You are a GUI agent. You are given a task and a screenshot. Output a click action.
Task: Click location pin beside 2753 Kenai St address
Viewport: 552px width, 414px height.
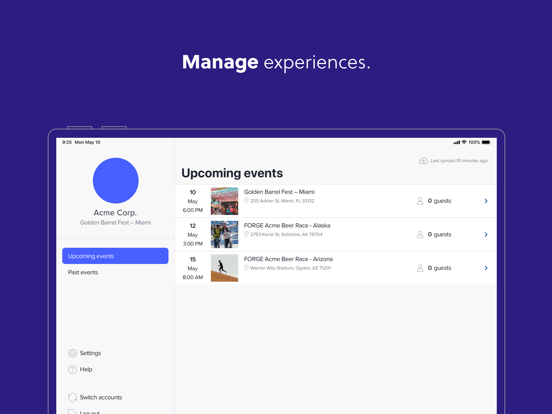click(246, 234)
